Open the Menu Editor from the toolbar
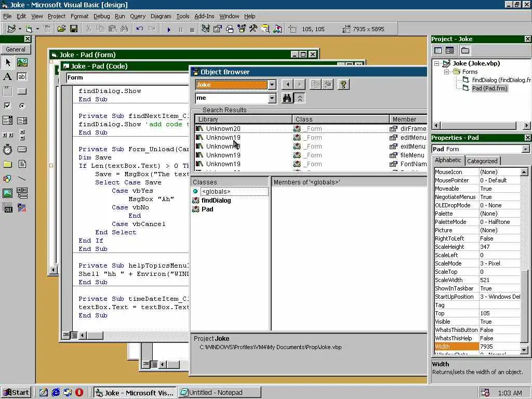Screen dimensions: 532x399 coord(47,29)
